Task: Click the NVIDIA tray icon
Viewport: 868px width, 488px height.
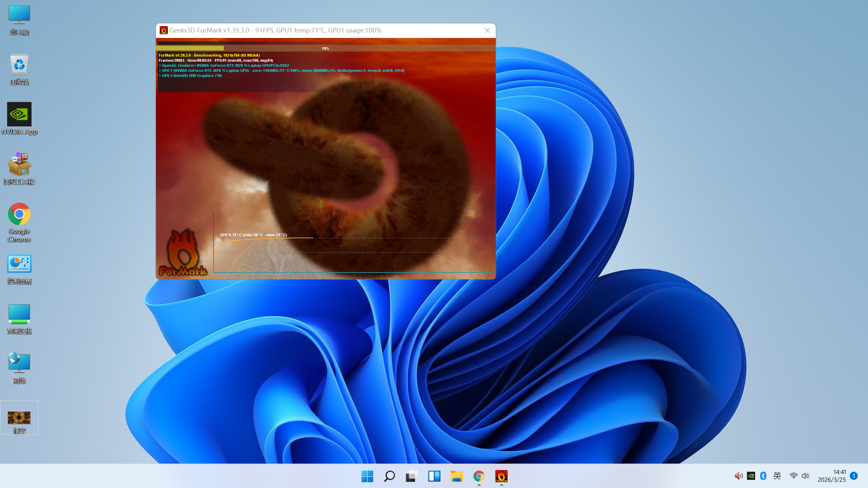Action: 751,476
